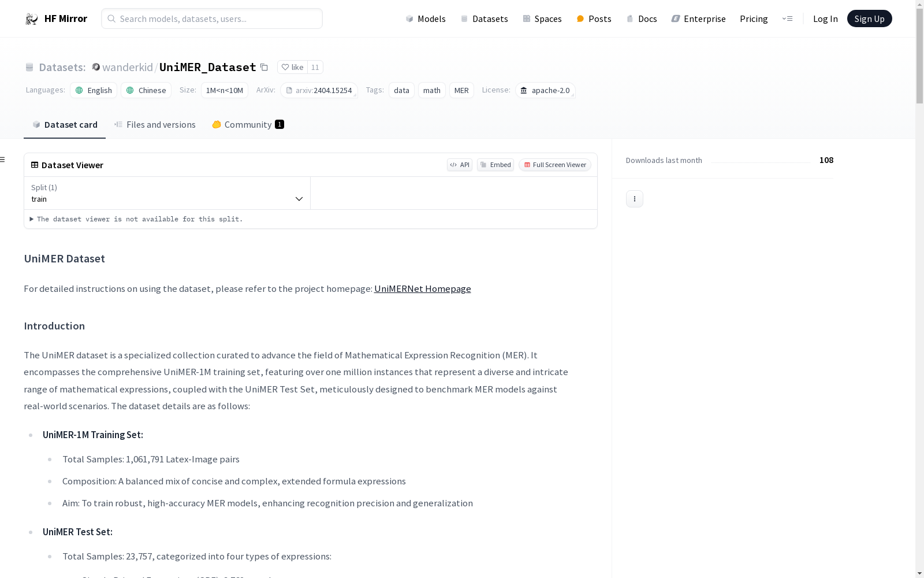Click the wanderkid author link
The height and width of the screenshot is (578, 924).
[128, 67]
